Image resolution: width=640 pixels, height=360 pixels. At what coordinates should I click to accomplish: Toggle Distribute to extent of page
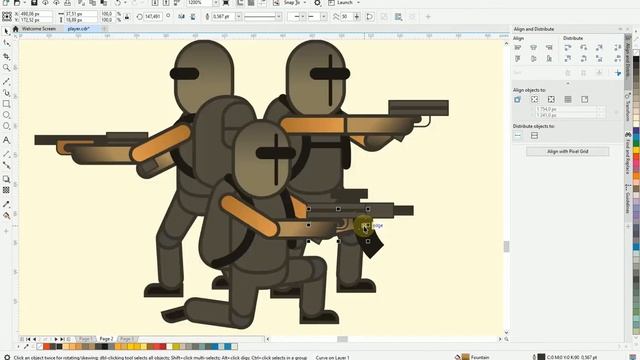[534, 136]
